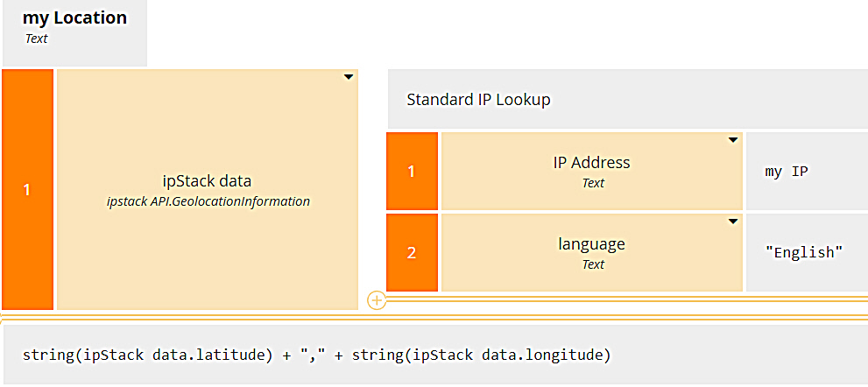Click the ipstack API.GeolocationInformation type label
The width and height of the screenshot is (868, 387).
click(x=208, y=201)
